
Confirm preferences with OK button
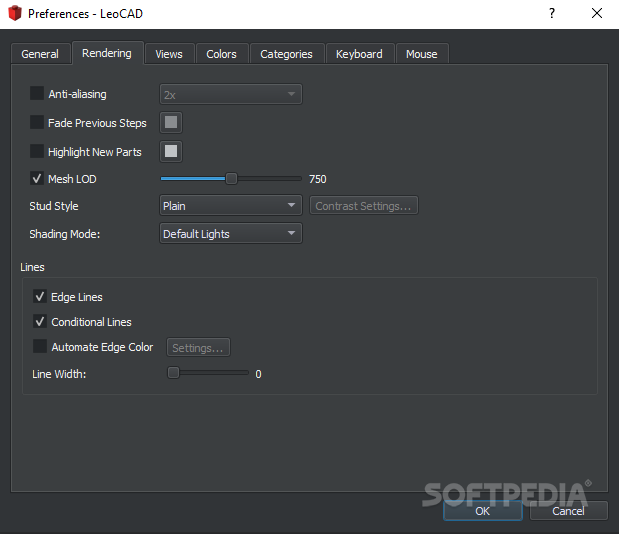click(483, 511)
